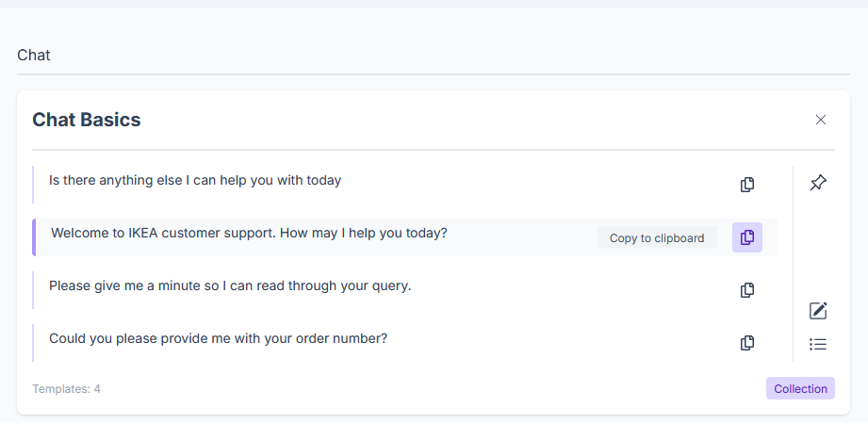Click the Chat section heading
Image resolution: width=868 pixels, height=423 pixels.
click(34, 56)
